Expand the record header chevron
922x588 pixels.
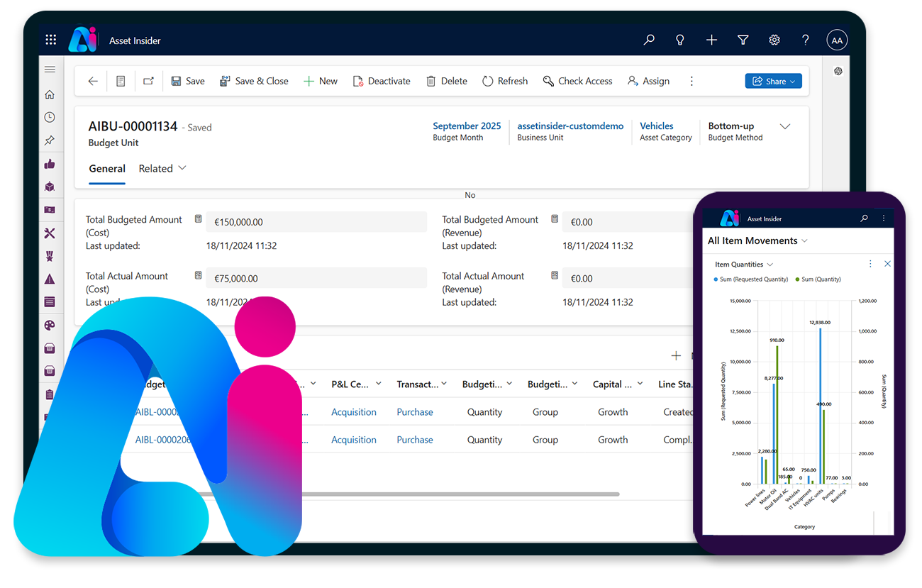(785, 126)
